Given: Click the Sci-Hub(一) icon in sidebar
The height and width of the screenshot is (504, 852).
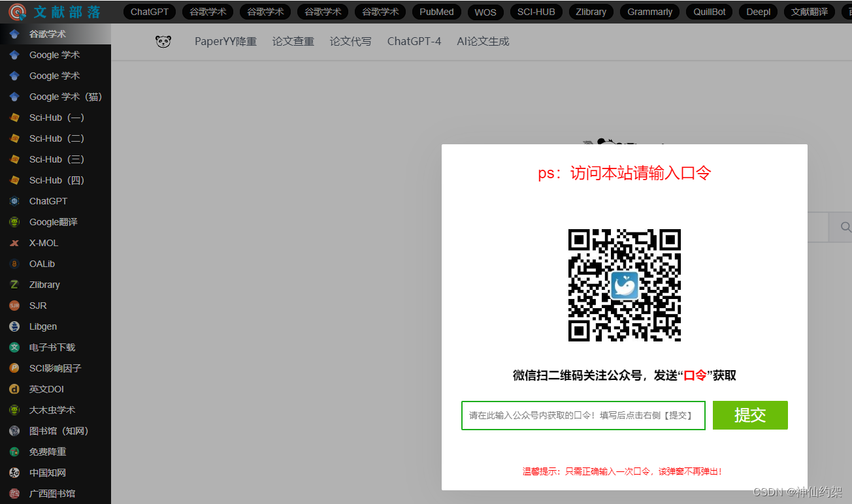Looking at the screenshot, I should click(14, 118).
